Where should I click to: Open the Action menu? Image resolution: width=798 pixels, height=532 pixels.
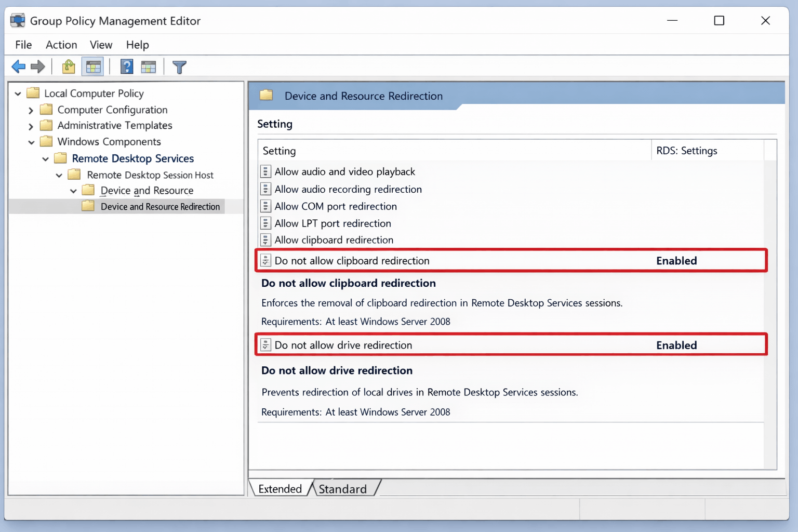(61, 45)
